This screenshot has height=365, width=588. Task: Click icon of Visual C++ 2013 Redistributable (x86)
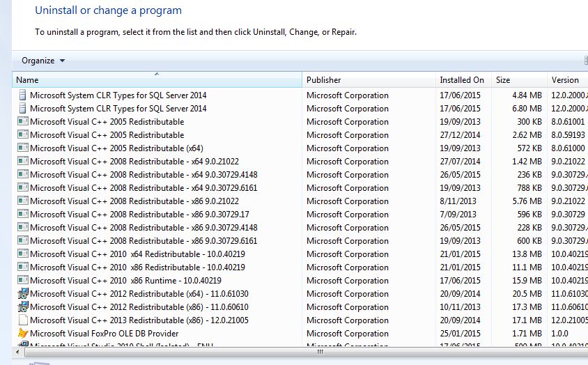pos(23,320)
